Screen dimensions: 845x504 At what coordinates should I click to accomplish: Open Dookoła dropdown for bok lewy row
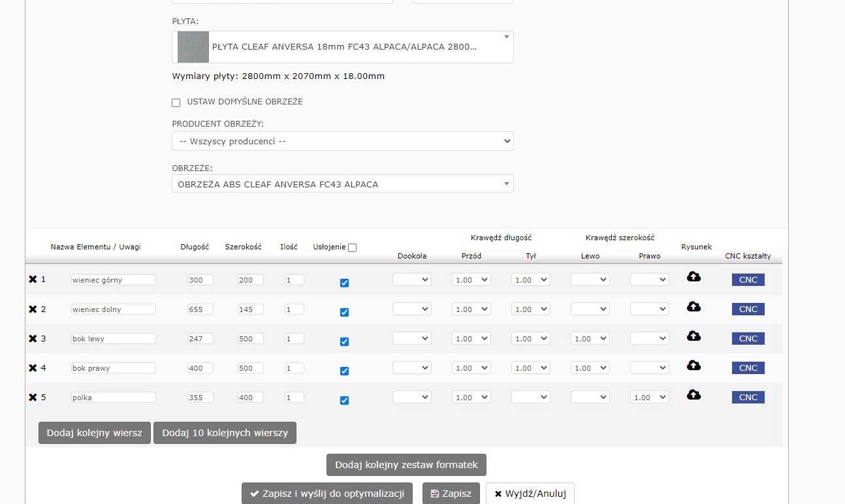[411, 338]
